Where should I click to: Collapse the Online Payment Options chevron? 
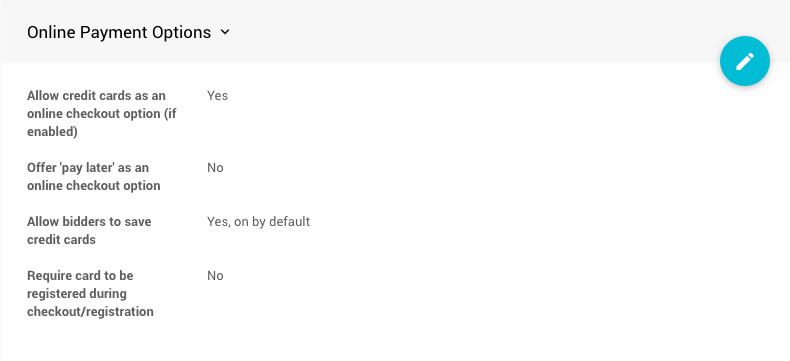tap(225, 32)
